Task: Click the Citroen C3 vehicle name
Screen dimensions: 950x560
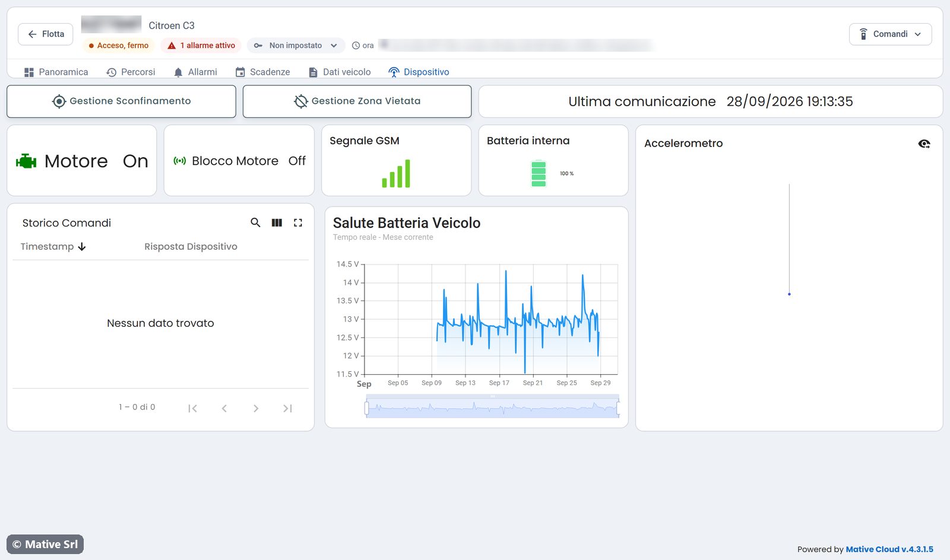Action: tap(172, 26)
